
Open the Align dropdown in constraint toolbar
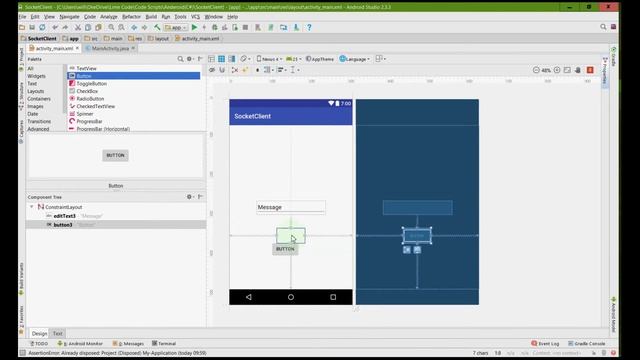(282, 70)
